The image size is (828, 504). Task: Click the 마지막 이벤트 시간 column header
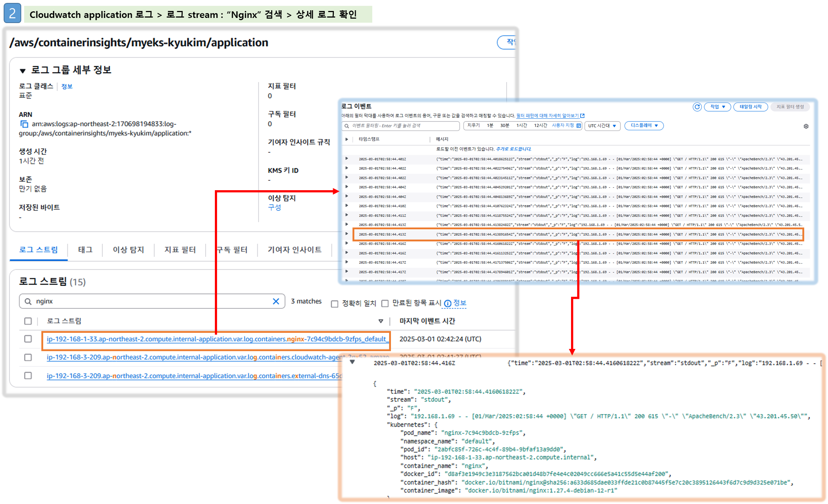(427, 321)
